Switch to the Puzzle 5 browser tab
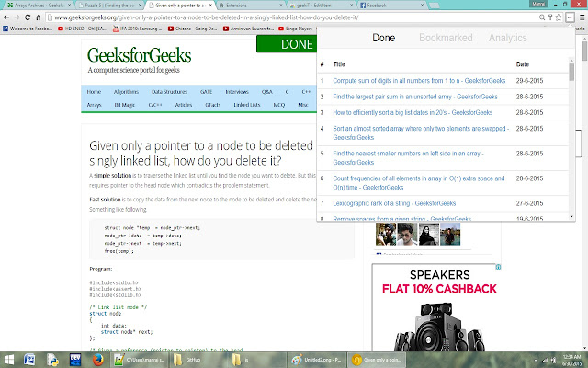The width and height of the screenshot is (588, 368). coord(109,6)
